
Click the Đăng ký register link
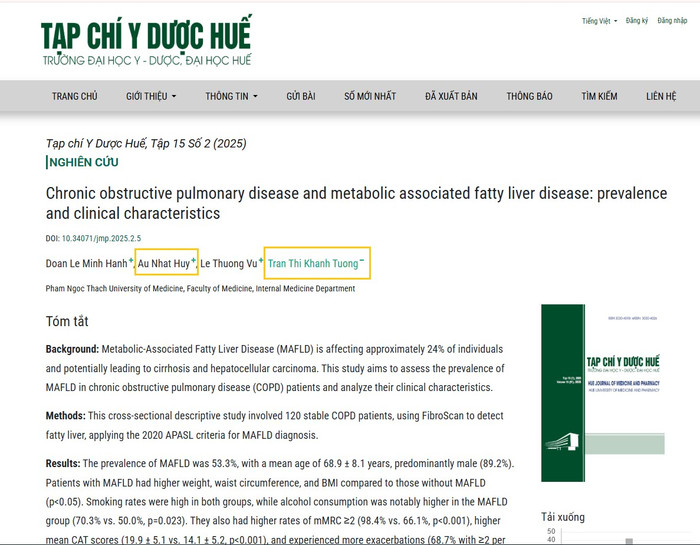coord(637,20)
